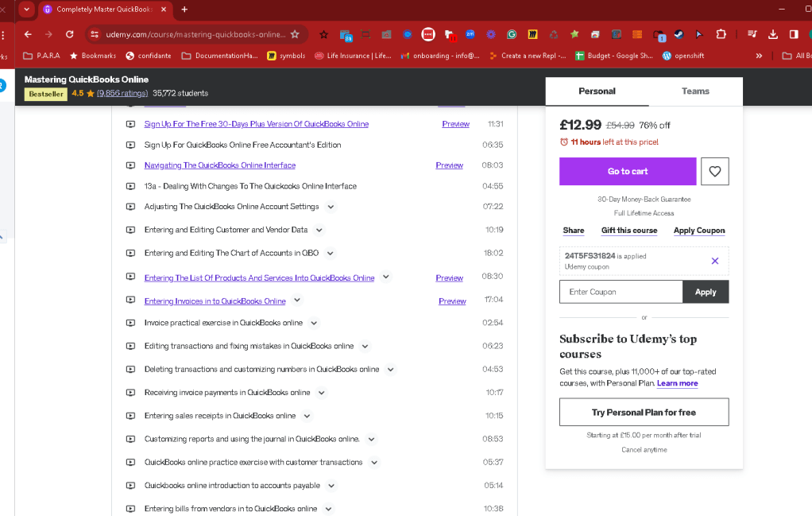The width and height of the screenshot is (812, 516).
Task: Preview Navigating The QuickBooks Online Interface lecture
Action: [x=449, y=165]
